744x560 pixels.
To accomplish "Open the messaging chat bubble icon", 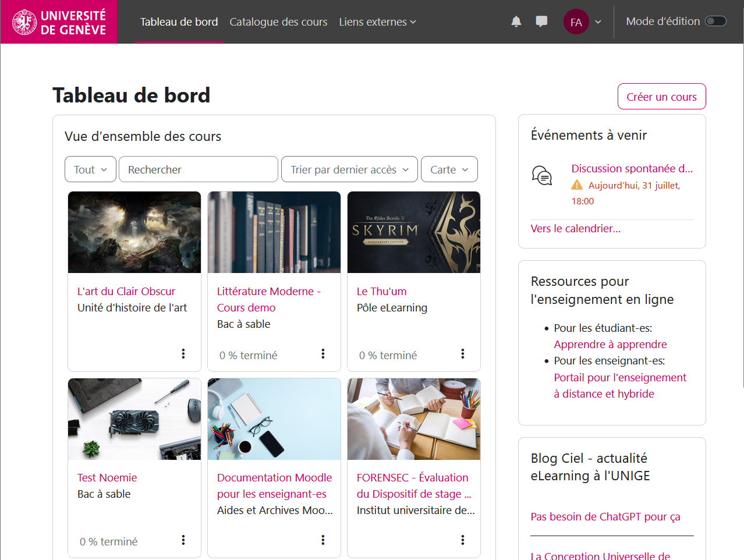I will pyautogui.click(x=541, y=22).
